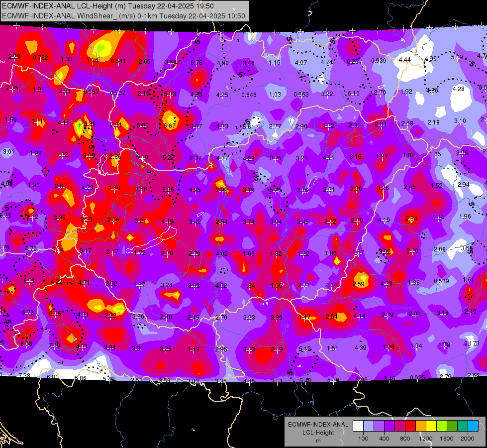Click the legend label 400

click(x=384, y=439)
